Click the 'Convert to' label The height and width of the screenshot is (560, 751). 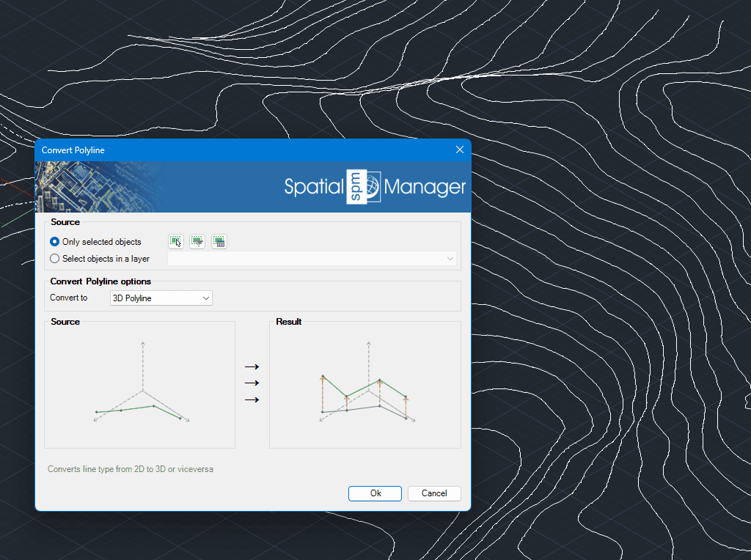(69, 298)
